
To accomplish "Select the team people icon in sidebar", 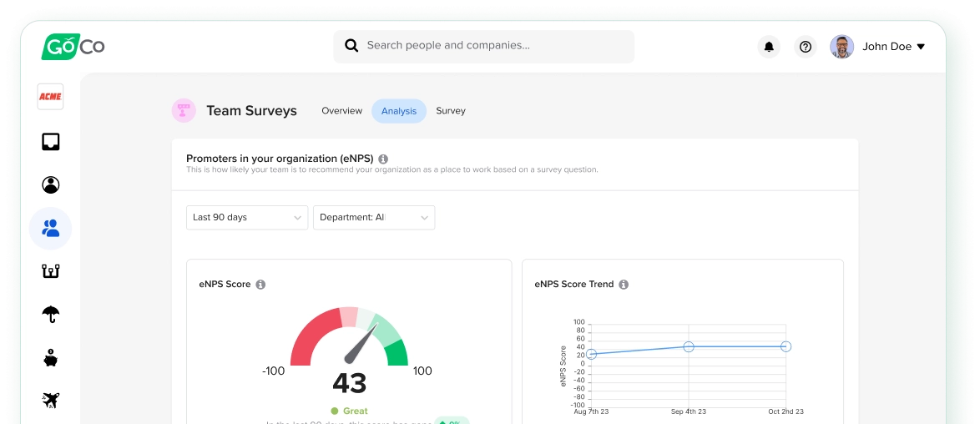I will coord(51,228).
